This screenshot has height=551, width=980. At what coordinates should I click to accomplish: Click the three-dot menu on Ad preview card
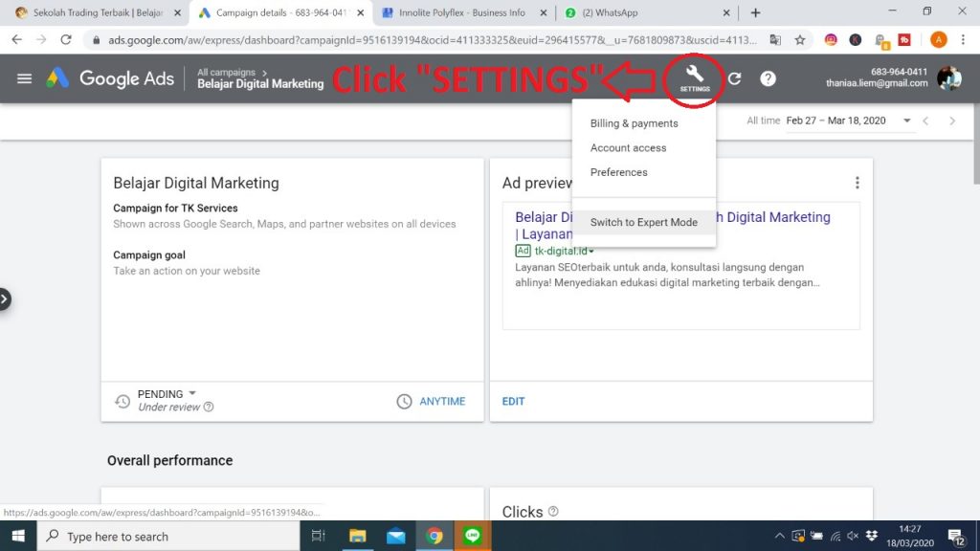tap(857, 183)
